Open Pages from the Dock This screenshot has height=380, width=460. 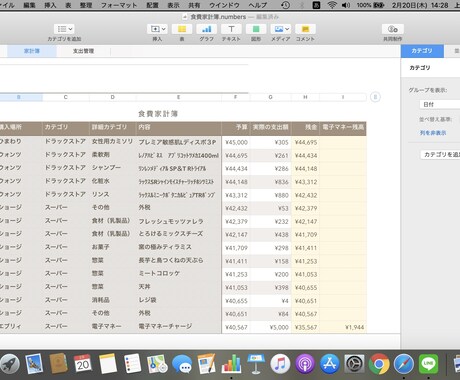click(x=206, y=364)
